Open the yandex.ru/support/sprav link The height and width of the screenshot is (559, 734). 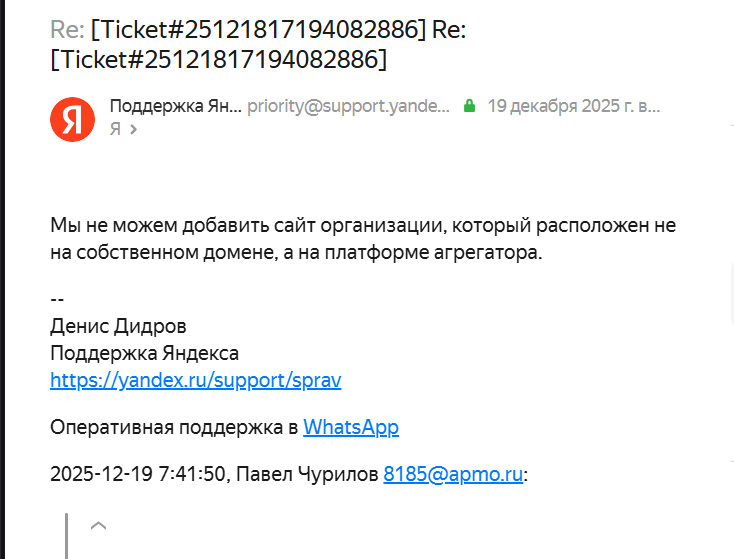[196, 380]
